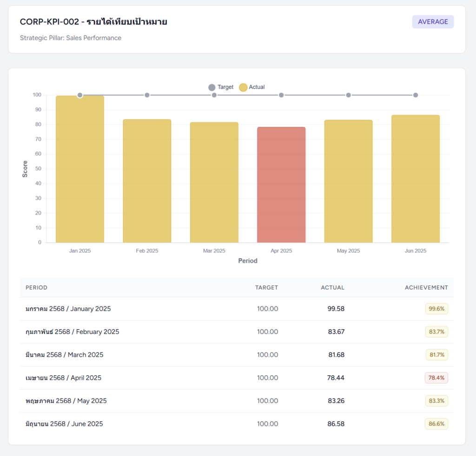Click the Jun 2025 actual bar
The width and height of the screenshot is (476, 456).
(415, 179)
